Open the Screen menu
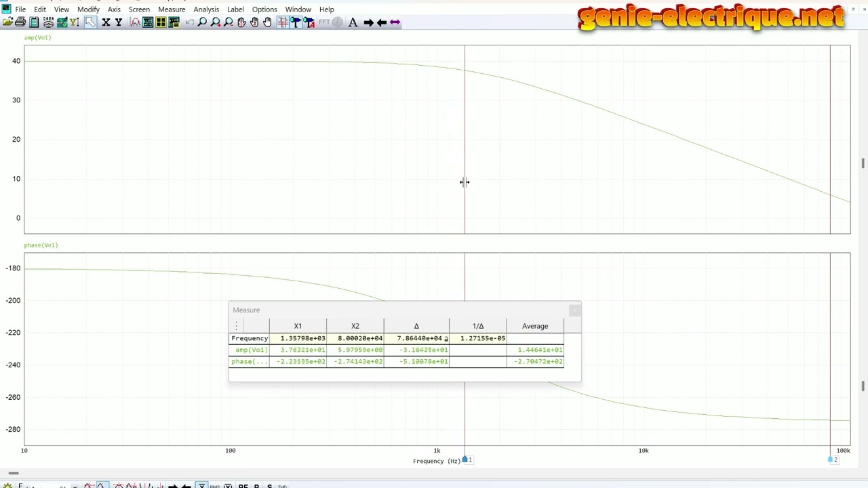 [139, 9]
